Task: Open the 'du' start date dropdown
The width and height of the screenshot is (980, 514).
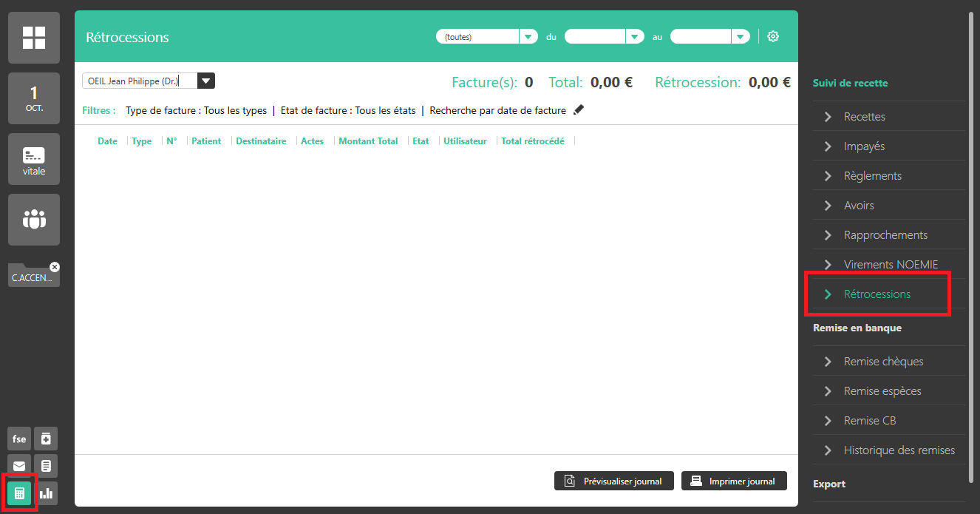Action: click(x=635, y=37)
